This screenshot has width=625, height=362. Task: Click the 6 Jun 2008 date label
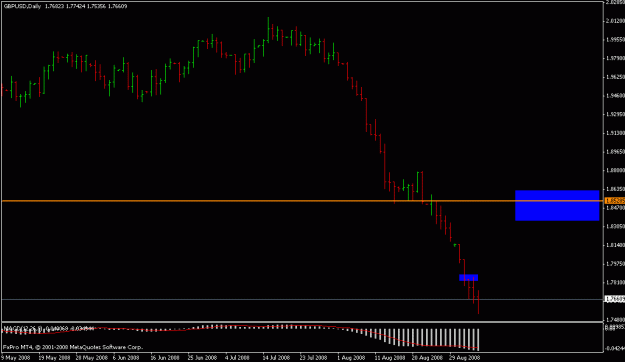click(126, 358)
